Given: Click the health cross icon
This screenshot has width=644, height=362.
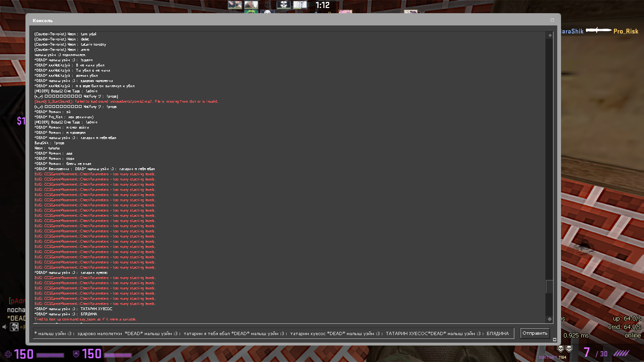Looking at the screenshot, I should (8, 354).
